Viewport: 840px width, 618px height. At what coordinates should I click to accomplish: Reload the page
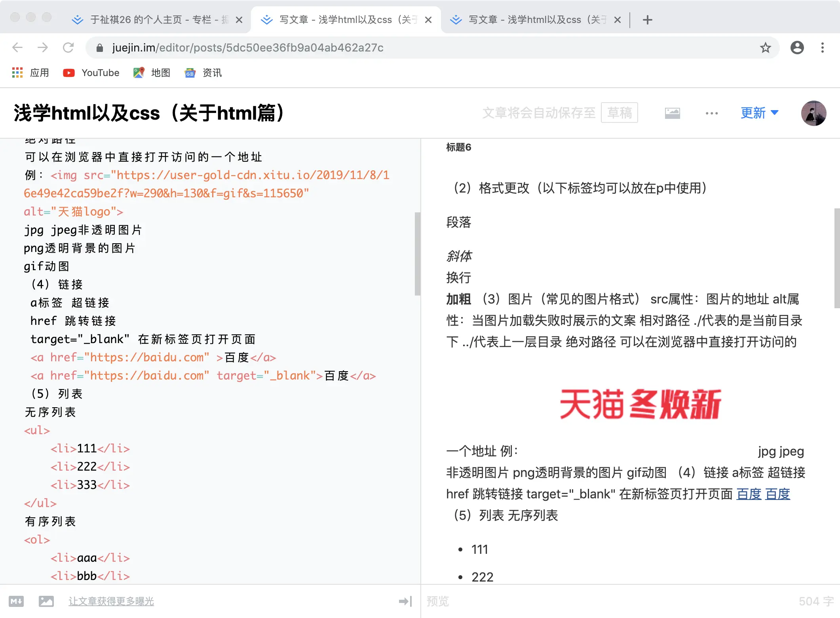(68, 48)
